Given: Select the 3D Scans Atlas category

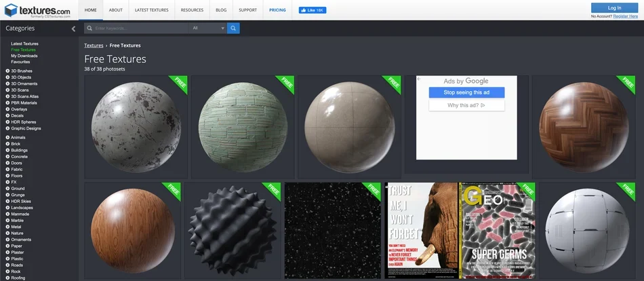Looking at the screenshot, I should [24, 96].
